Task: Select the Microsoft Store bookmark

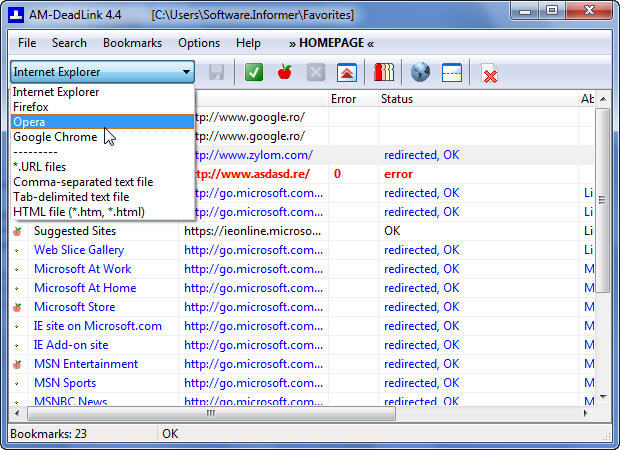Action: click(74, 307)
